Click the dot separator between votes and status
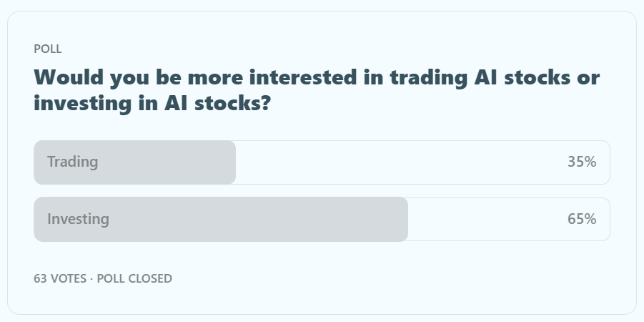 click(91, 278)
